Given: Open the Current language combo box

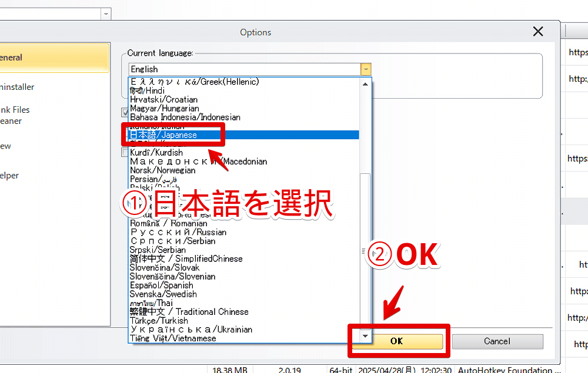Looking at the screenshot, I should coord(366,69).
